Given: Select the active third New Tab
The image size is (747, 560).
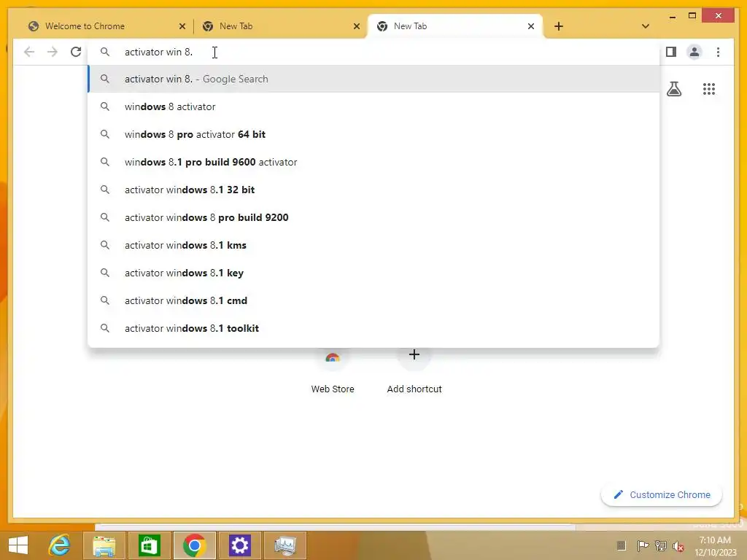Looking at the screenshot, I should 454,26.
